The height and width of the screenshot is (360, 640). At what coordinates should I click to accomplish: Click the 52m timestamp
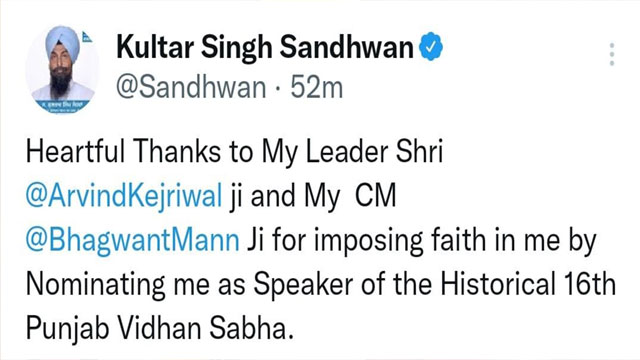317,87
